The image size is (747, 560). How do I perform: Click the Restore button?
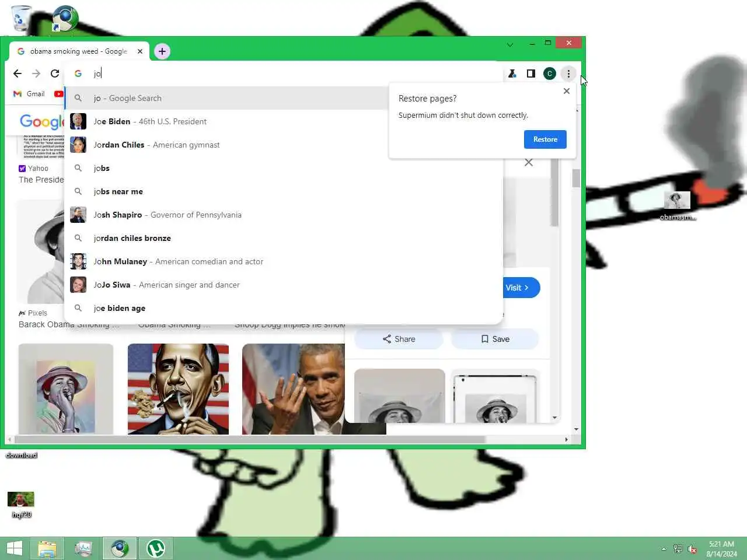[x=545, y=139]
